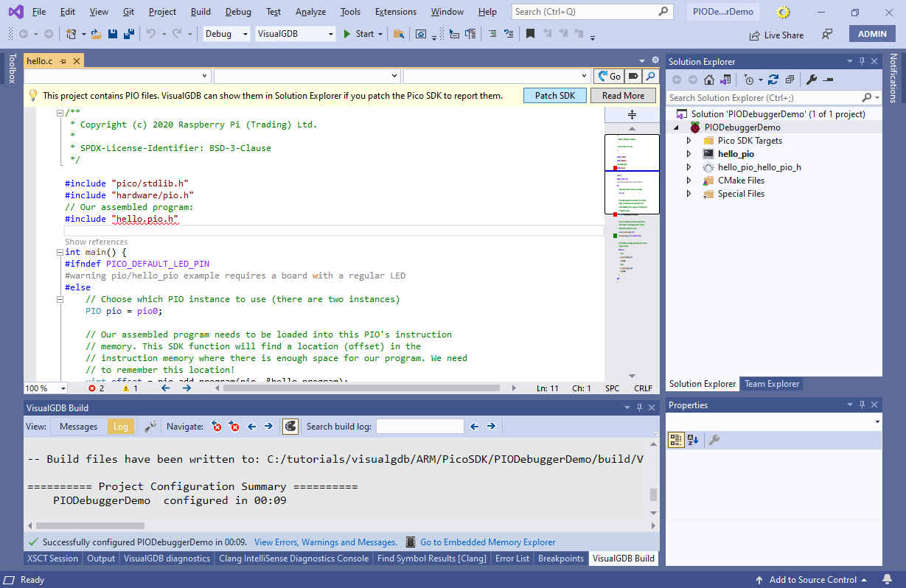Viewport: 906px width, 588px height.
Task: Open the Start button dropdown arrow
Action: point(380,34)
